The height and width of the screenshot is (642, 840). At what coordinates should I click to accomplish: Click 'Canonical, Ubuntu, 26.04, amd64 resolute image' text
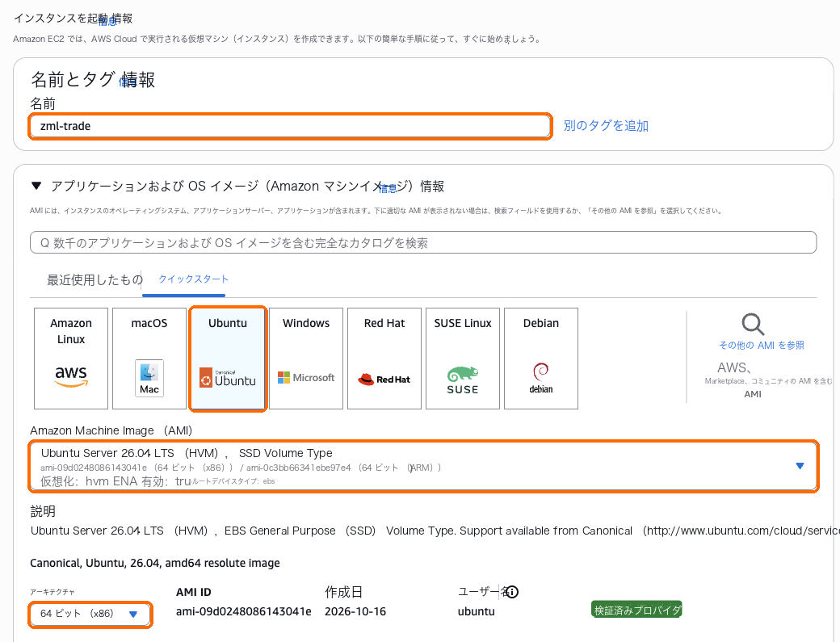(x=155, y=563)
